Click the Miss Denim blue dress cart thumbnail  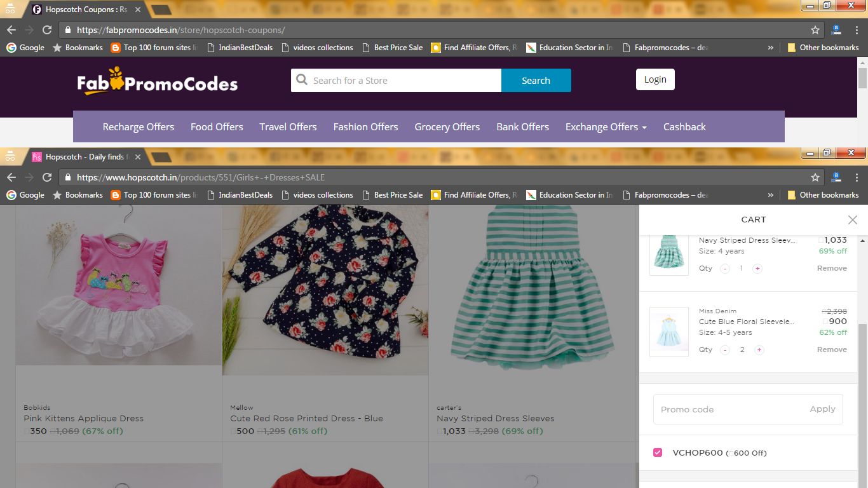tap(669, 332)
